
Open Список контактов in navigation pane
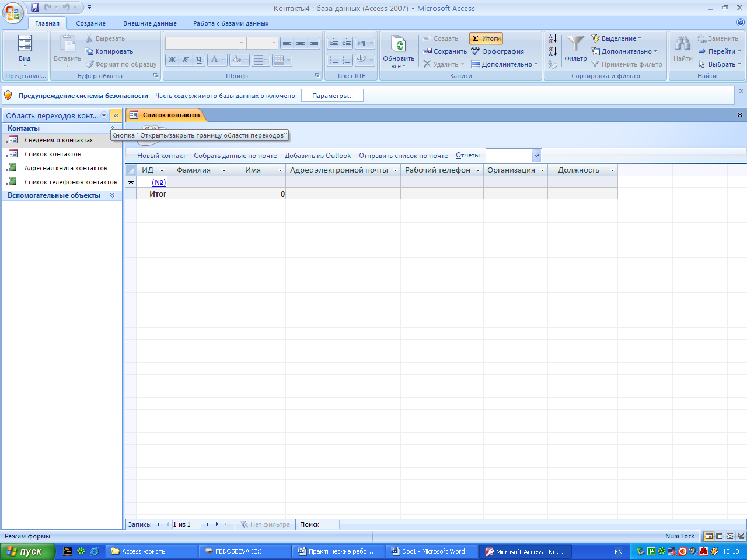click(x=53, y=154)
